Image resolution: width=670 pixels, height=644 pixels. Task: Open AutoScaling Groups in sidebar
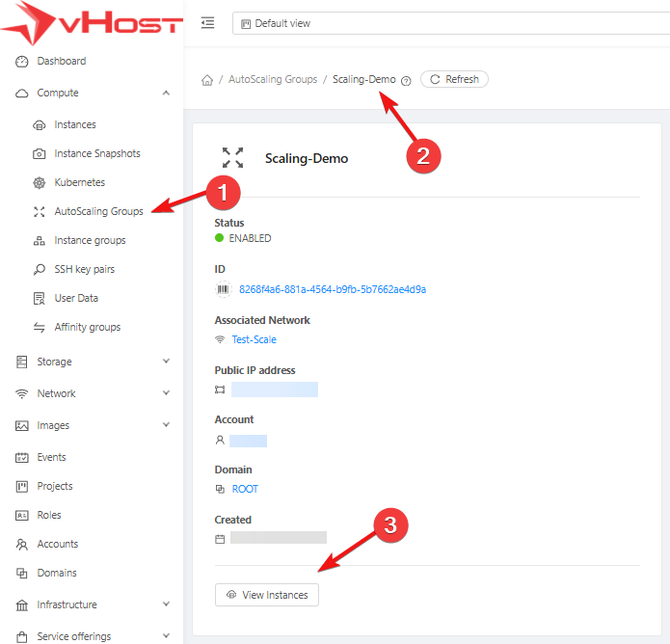(x=98, y=212)
